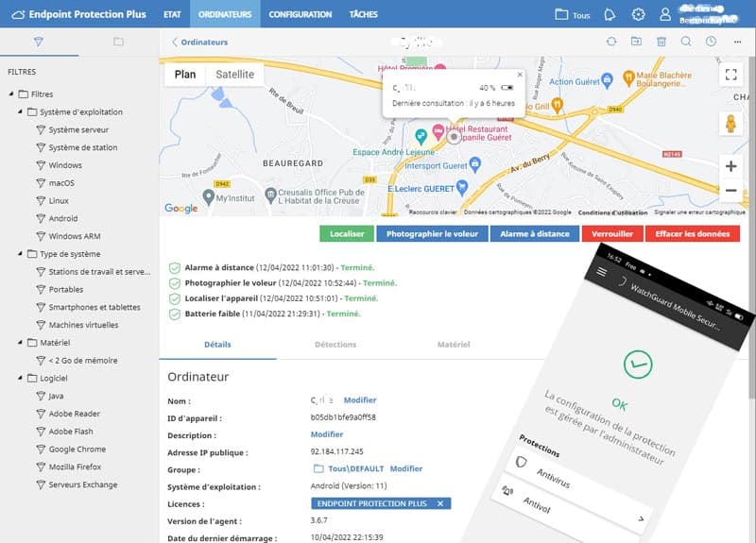
Task: Collapse the Type de système folder
Action: point(20,253)
